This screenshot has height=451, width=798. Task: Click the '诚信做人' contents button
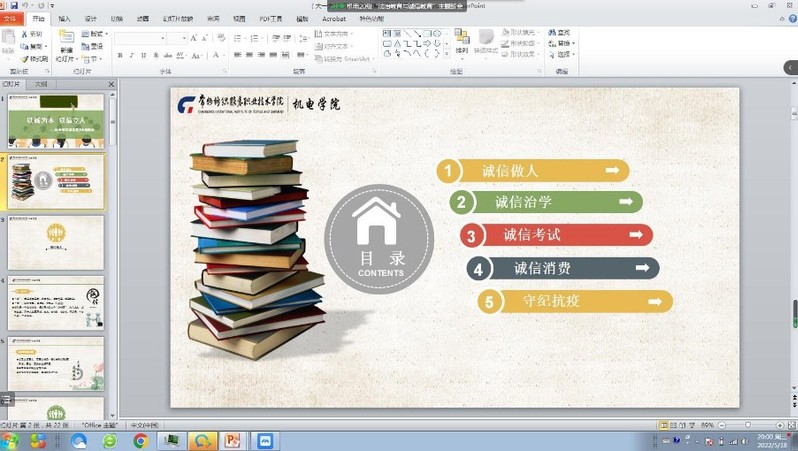(532, 171)
